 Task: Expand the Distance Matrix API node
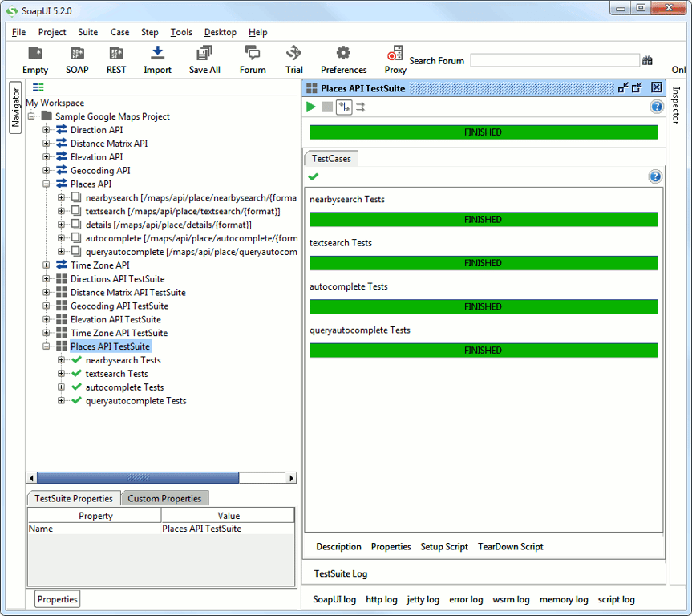46,143
